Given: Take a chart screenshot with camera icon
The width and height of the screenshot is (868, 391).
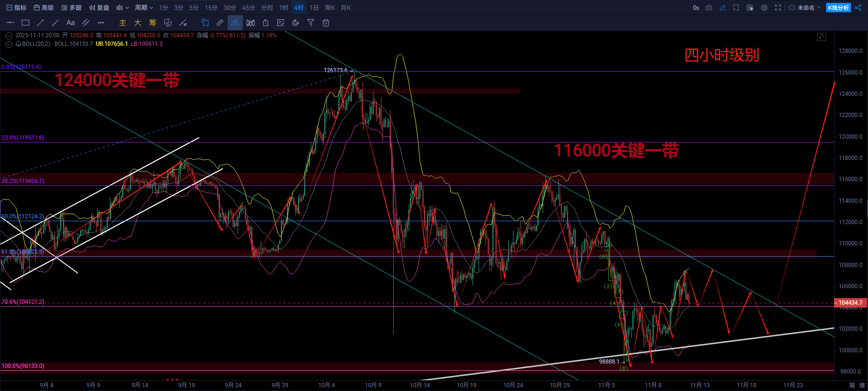Looking at the screenshot, I should [709, 8].
